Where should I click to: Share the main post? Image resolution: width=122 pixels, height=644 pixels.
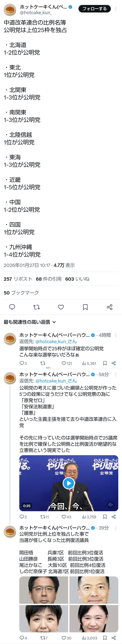110,307
